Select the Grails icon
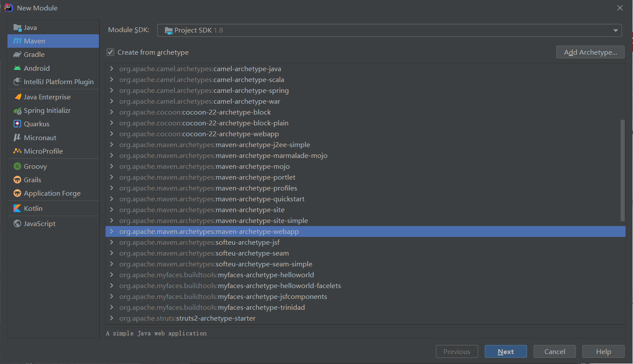The height and width of the screenshot is (364, 633). (x=17, y=180)
